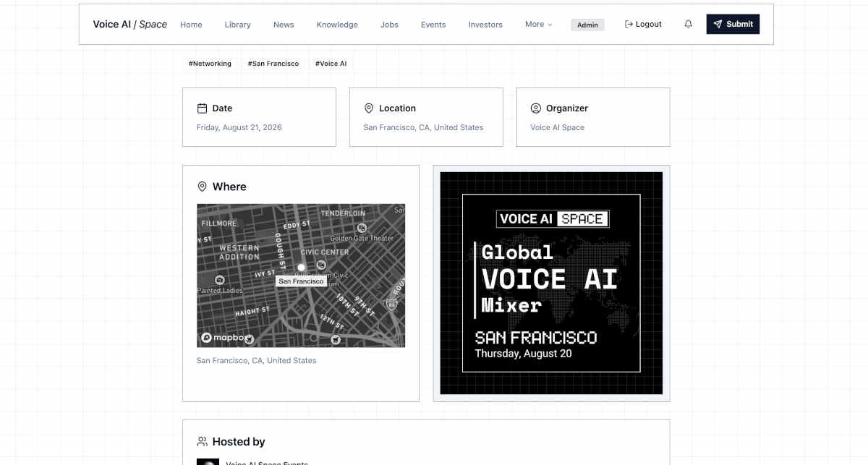Open the Global Voice AI Mixer poster image
The height and width of the screenshot is (465, 868).
(551, 283)
